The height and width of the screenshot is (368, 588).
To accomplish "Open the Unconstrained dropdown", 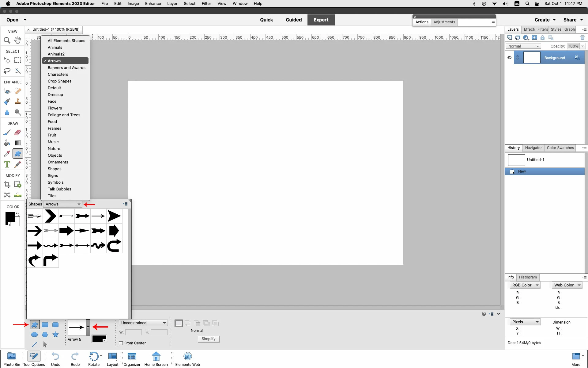I will [143, 323].
